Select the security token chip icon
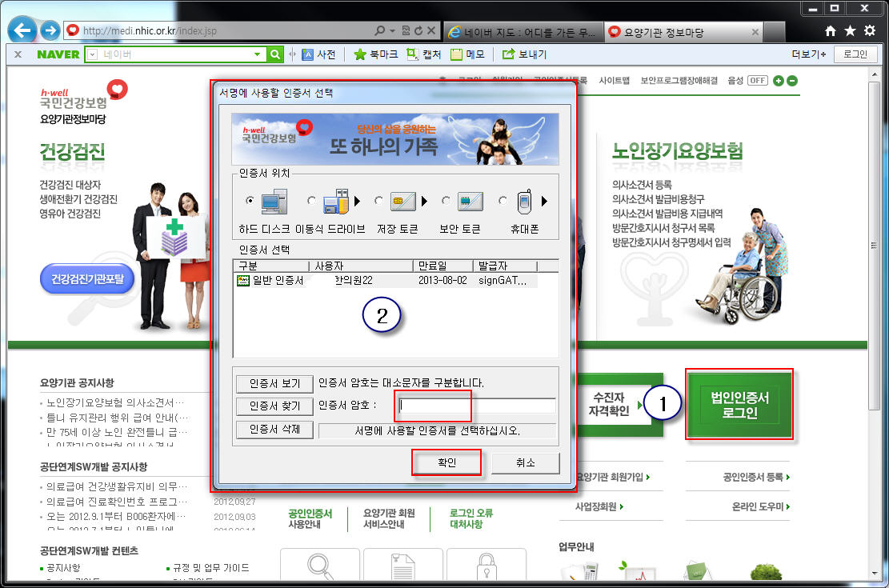The width and height of the screenshot is (889, 588). pos(470,202)
